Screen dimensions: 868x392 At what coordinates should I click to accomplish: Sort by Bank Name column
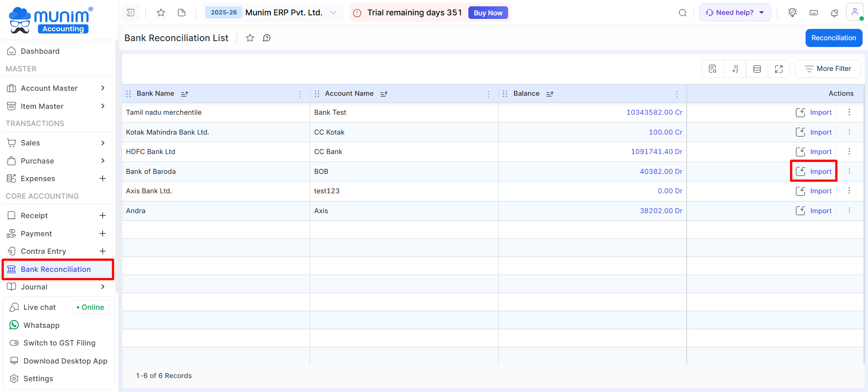tap(184, 94)
